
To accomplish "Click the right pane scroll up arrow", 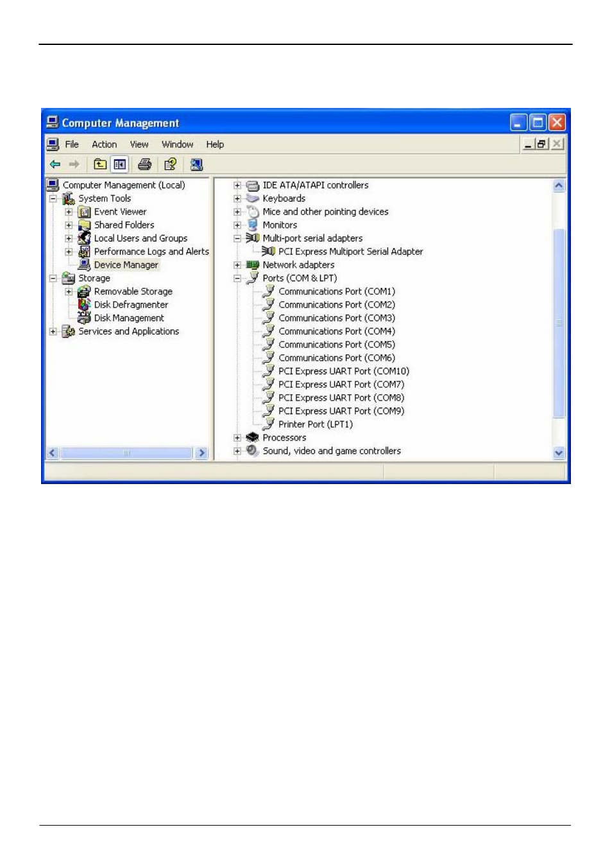I will tap(559, 186).
